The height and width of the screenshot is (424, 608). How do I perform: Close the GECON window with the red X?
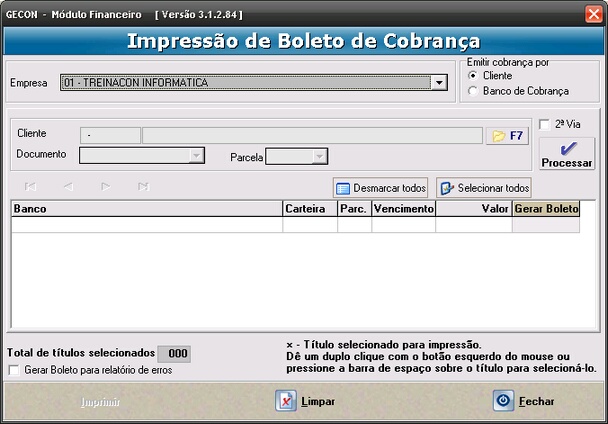[x=594, y=14]
